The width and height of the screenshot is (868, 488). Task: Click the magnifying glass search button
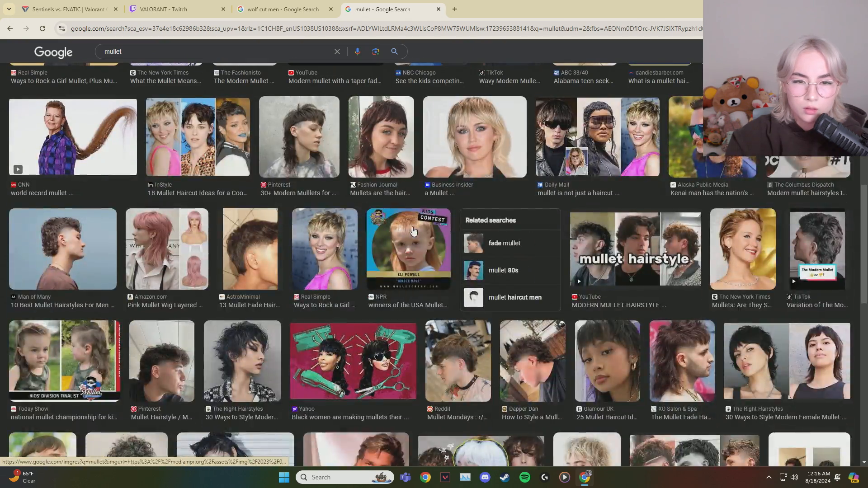(x=394, y=52)
